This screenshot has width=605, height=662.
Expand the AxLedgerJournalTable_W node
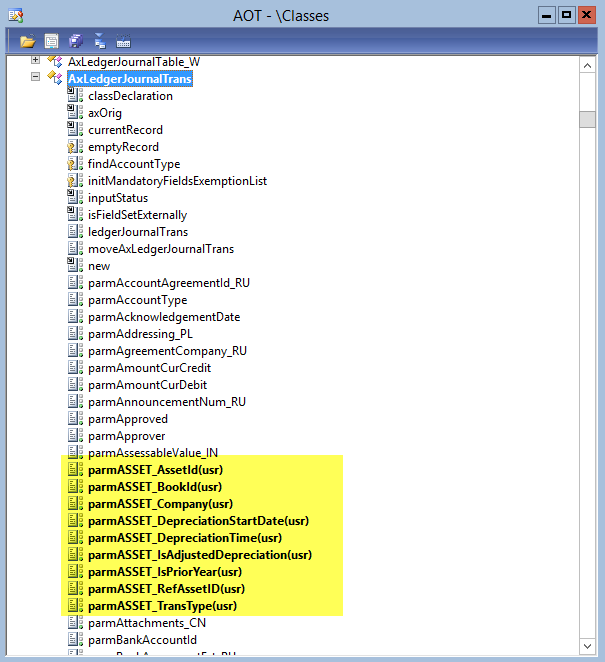click(x=36, y=61)
